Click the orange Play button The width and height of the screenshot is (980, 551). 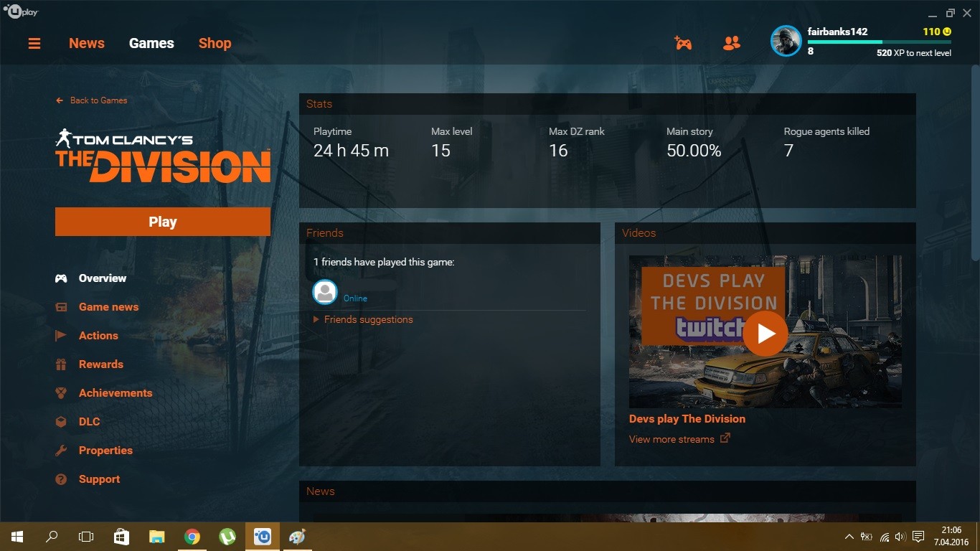pos(163,222)
